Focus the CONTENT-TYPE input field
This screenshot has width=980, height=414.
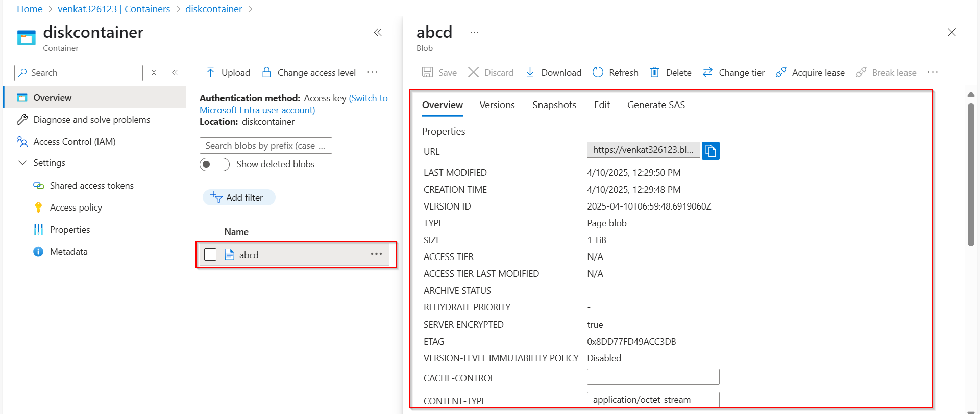pos(653,400)
